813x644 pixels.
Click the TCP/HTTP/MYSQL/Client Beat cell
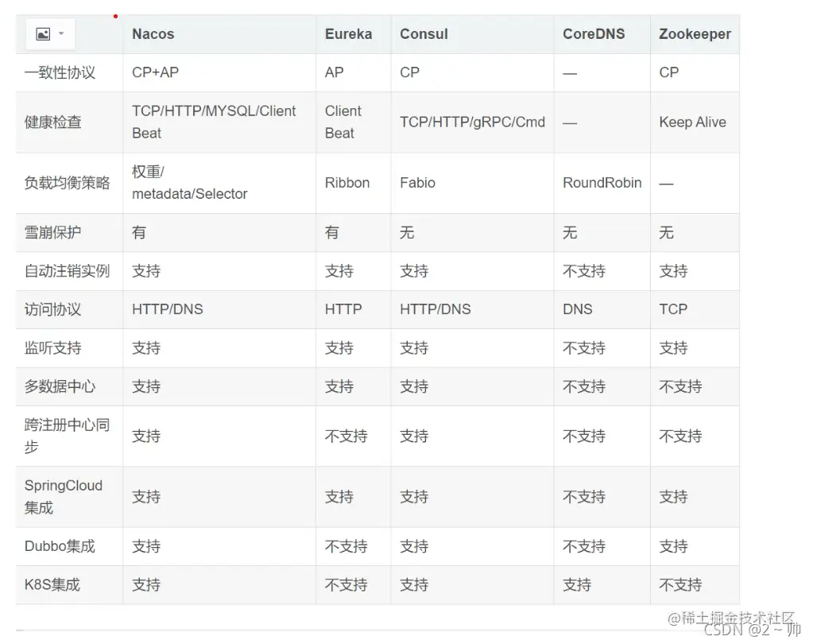[x=214, y=122]
